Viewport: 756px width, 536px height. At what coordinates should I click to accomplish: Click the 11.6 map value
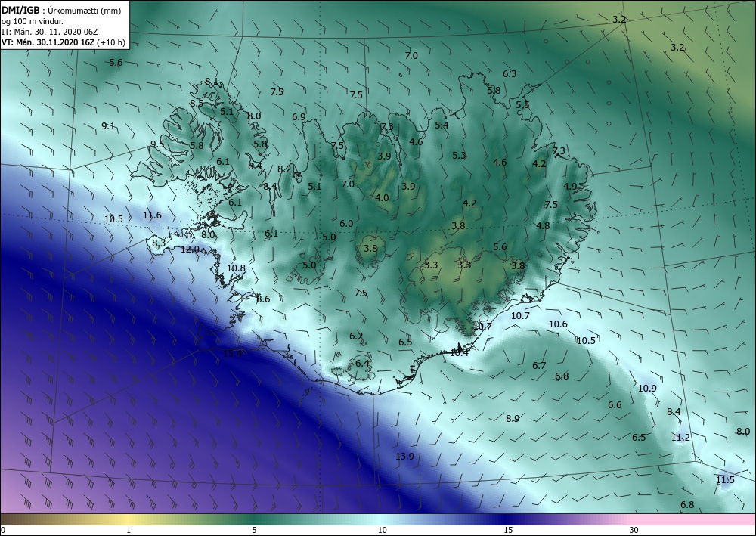coord(153,215)
